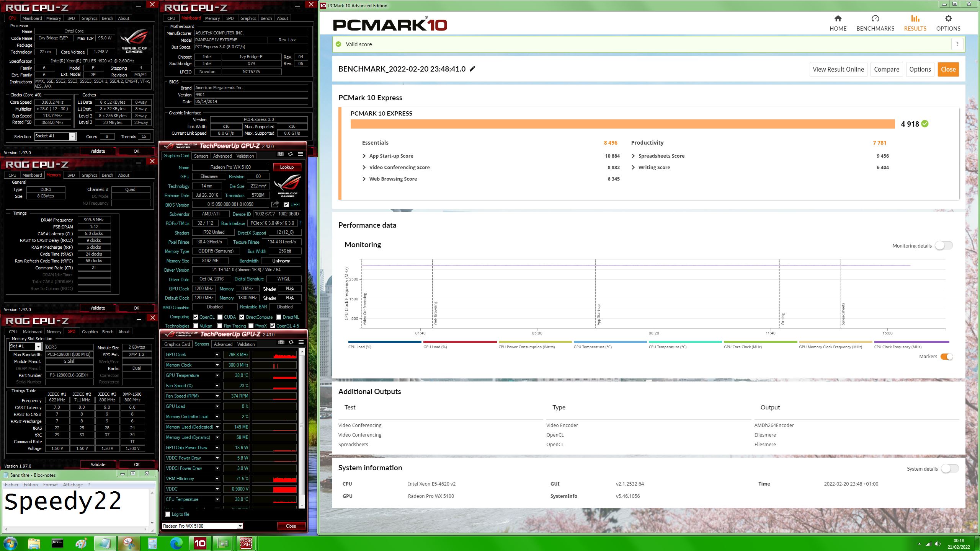
Task: Share GPU BIOS via the export icon
Action: 275,204
